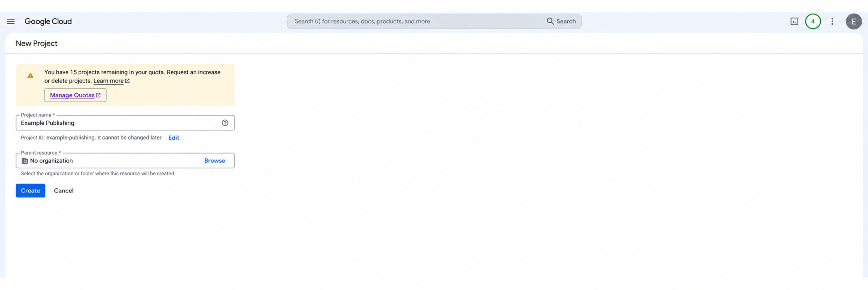
Task: Click the No organization parent resource field
Action: (x=125, y=161)
